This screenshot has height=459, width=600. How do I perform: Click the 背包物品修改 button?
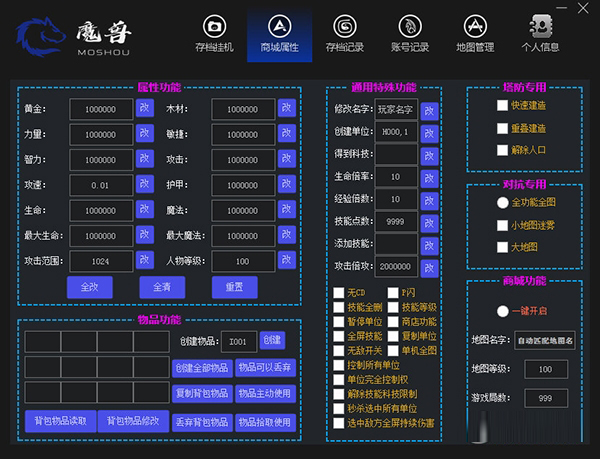tap(133, 422)
